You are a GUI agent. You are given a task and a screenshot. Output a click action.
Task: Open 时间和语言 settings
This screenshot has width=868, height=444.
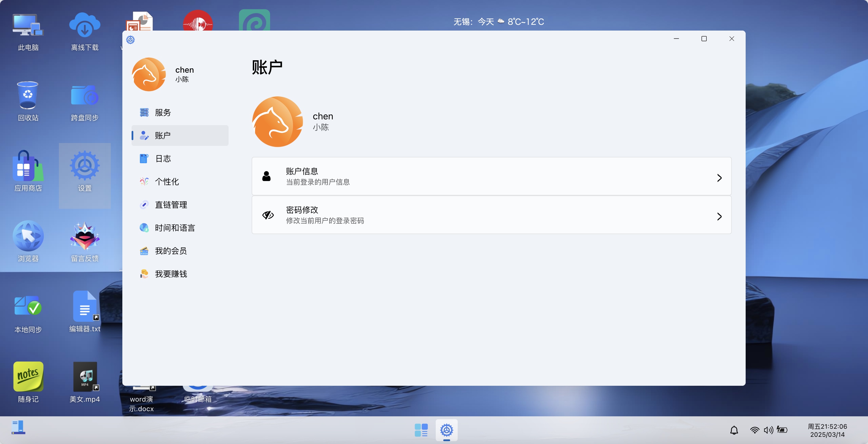tap(175, 227)
